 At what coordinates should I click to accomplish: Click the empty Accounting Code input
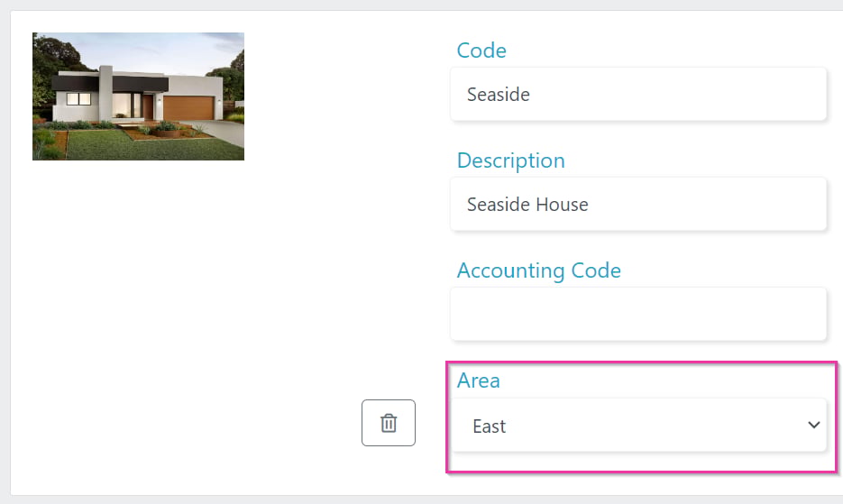coord(638,314)
